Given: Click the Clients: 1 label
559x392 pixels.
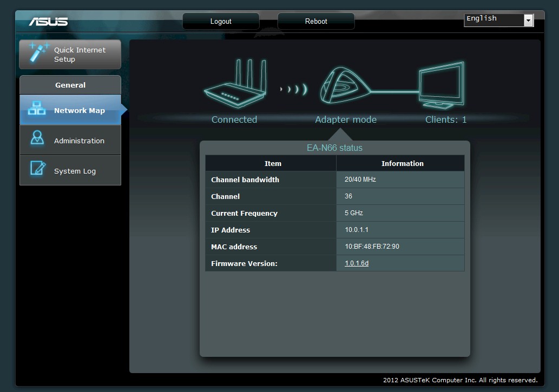Looking at the screenshot, I should [x=446, y=119].
